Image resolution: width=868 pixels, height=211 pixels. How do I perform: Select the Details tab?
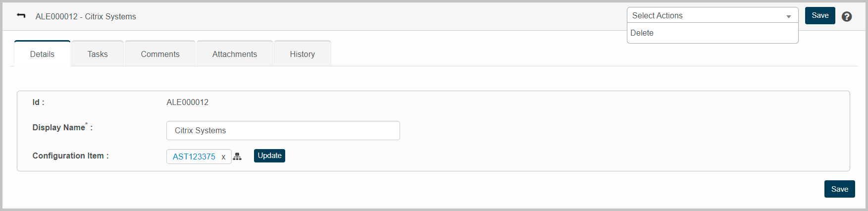coord(42,54)
